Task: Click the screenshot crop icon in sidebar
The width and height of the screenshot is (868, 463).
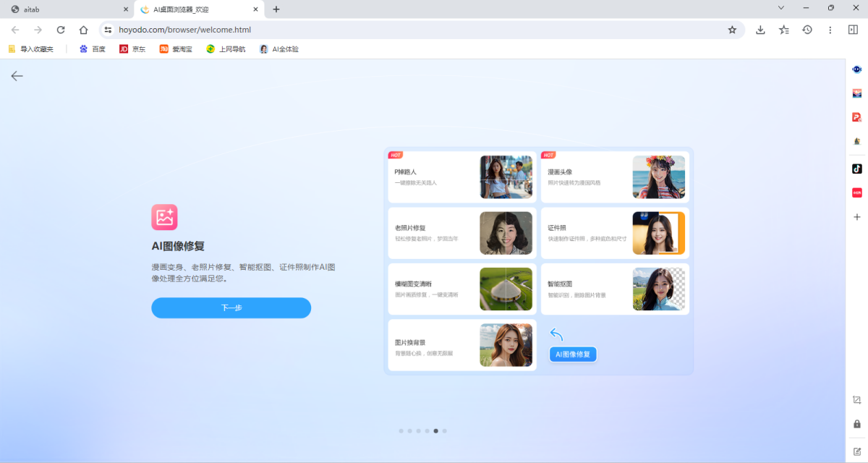Action: click(x=857, y=400)
